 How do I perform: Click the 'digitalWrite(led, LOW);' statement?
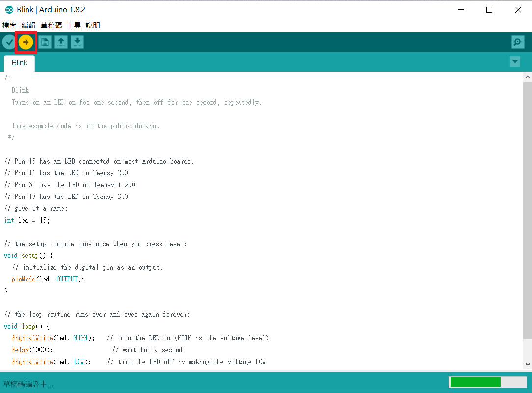coord(51,362)
